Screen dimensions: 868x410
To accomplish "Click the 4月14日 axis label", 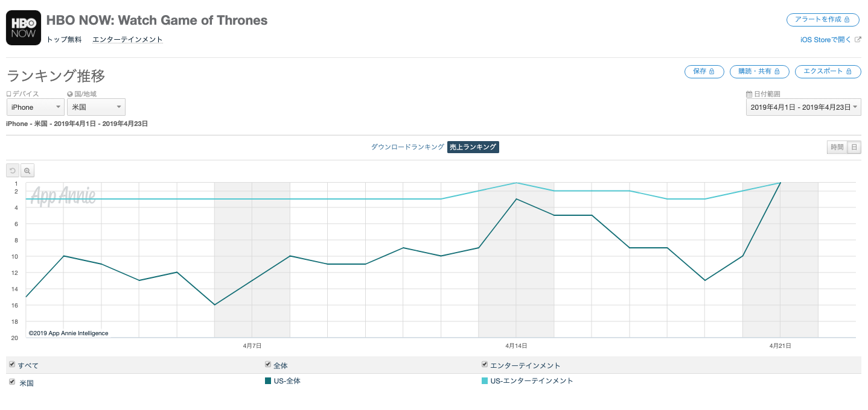I will [516, 346].
